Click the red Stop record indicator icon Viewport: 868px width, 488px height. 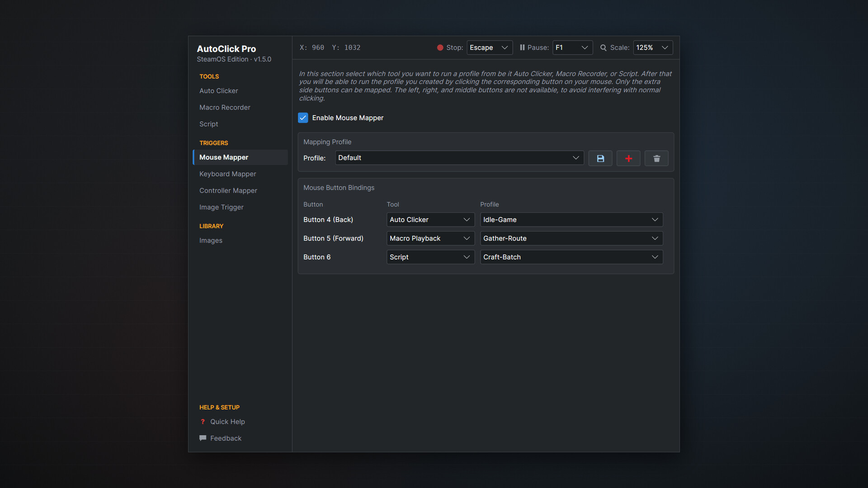440,47
